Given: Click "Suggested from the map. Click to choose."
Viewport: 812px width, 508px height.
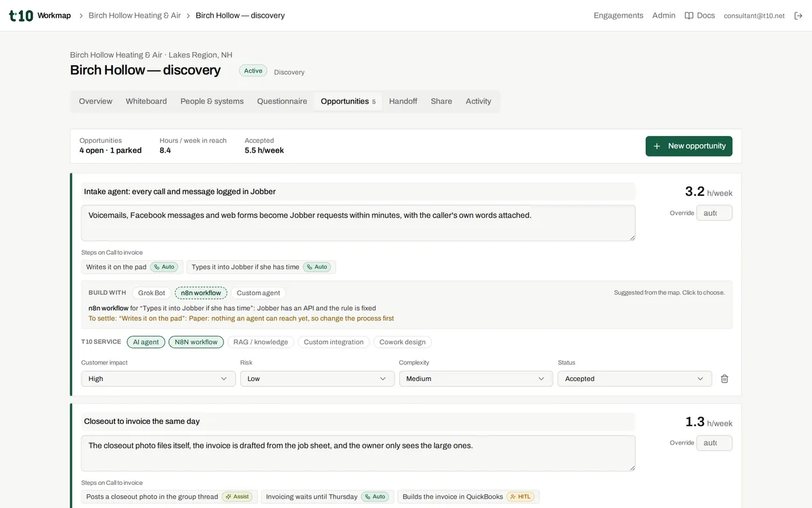Looking at the screenshot, I should tap(669, 293).
